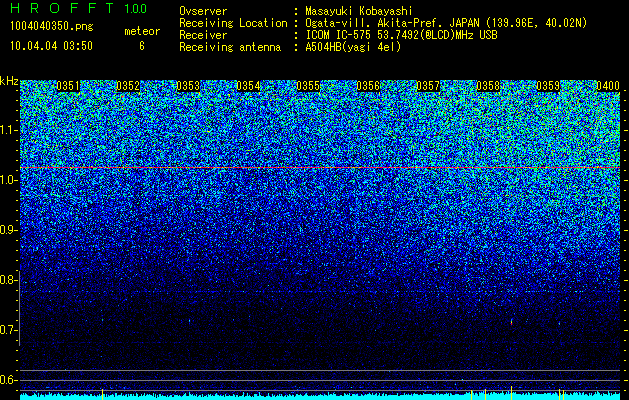Click the 0357 time marker
Image resolution: width=629 pixels, height=400 pixels.
coord(428,86)
